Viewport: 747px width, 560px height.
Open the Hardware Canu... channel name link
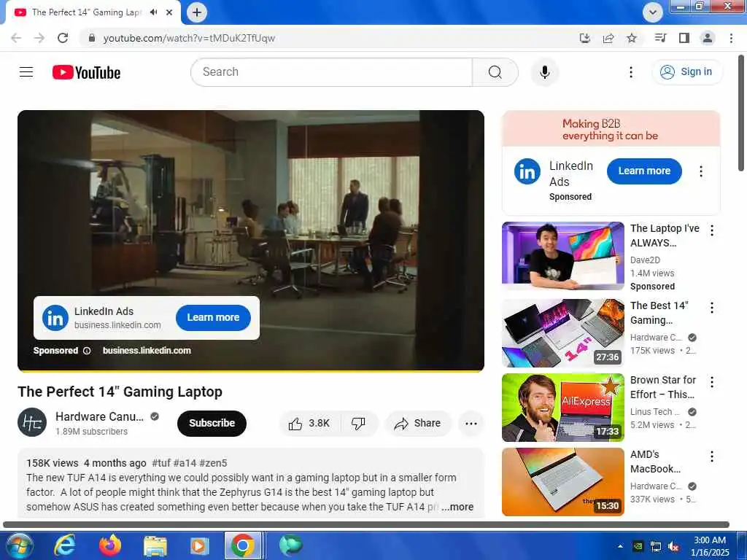[99, 416]
